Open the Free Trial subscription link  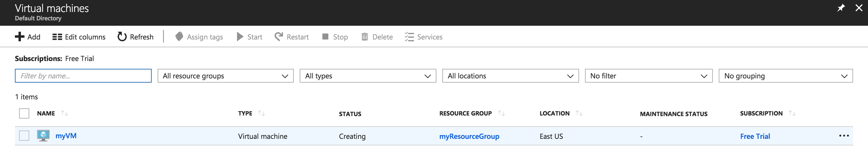(755, 136)
